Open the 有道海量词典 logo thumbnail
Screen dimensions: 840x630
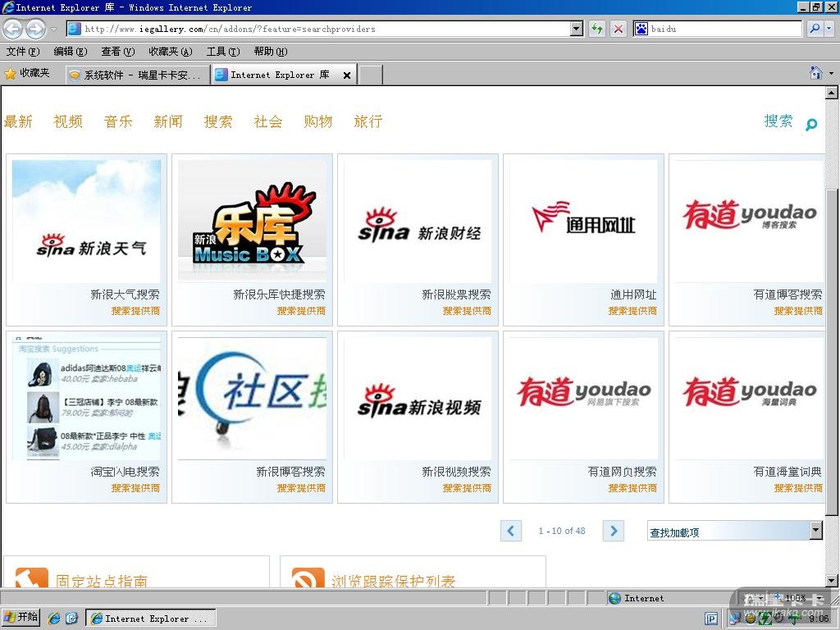click(x=749, y=399)
